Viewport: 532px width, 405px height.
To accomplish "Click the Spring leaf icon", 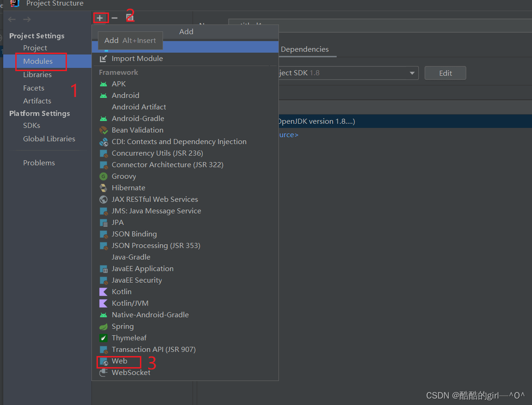I will coord(103,326).
